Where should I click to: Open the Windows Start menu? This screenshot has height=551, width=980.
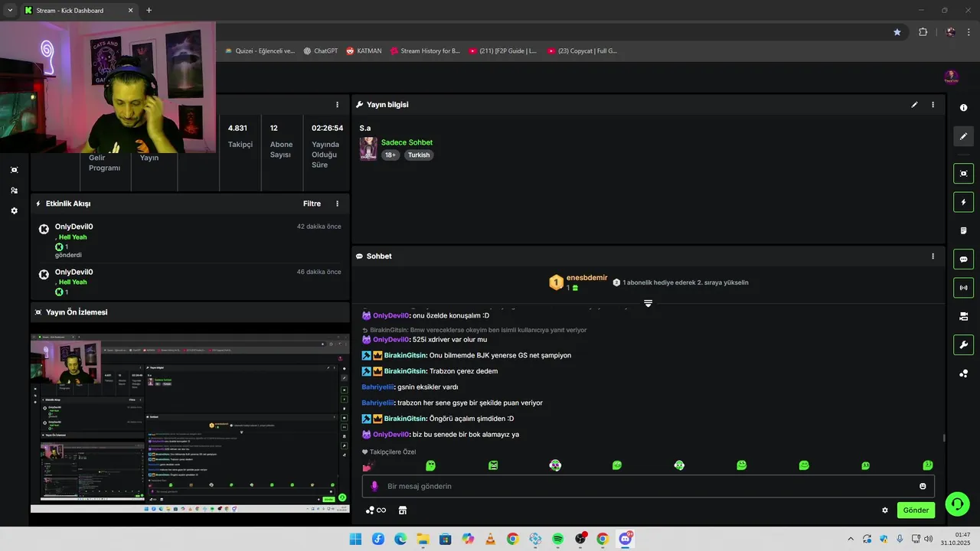tap(355, 539)
